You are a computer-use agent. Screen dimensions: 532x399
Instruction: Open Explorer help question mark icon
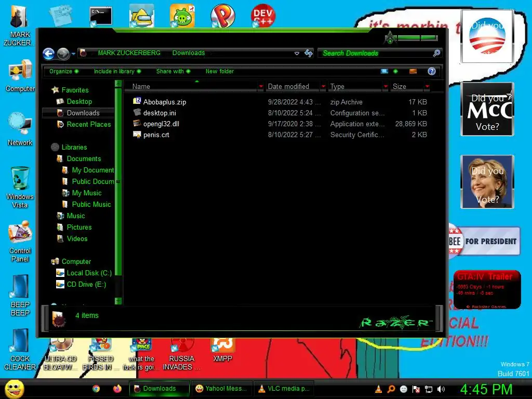(432, 71)
